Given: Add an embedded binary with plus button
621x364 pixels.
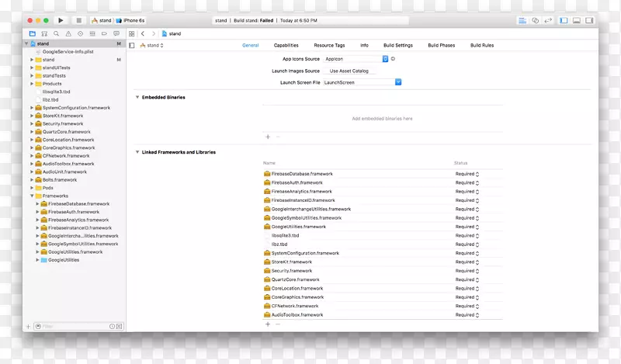Looking at the screenshot, I should point(268,137).
